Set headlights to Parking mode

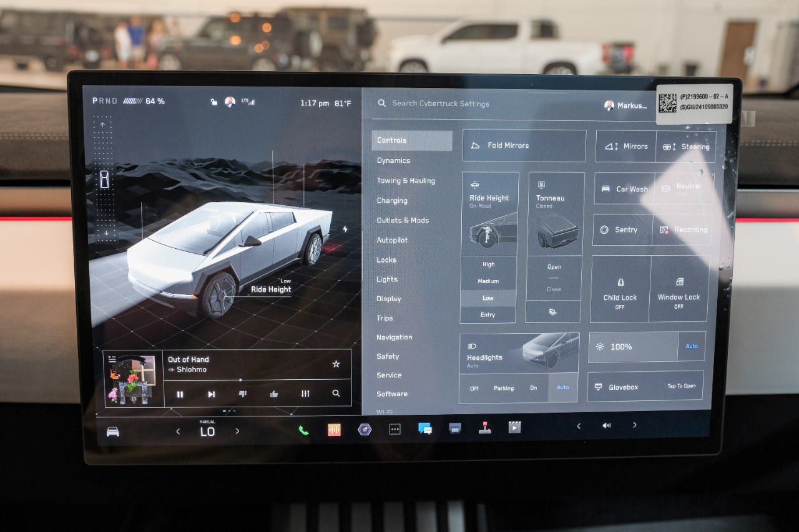pyautogui.click(x=504, y=388)
